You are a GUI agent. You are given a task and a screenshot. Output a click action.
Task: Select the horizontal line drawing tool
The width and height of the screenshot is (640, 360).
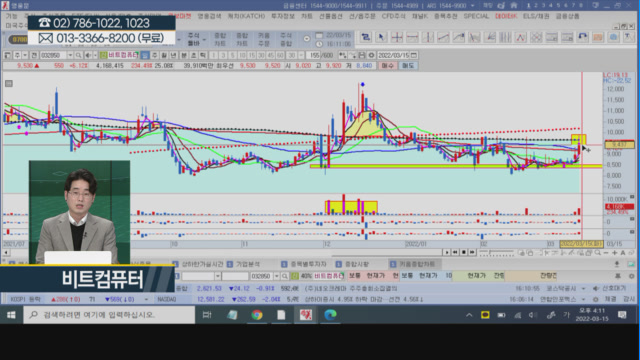pos(412,37)
